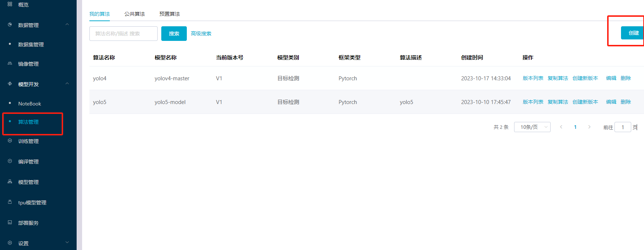Open NoteBook in the sidebar
This screenshot has height=250, width=644.
tap(30, 104)
